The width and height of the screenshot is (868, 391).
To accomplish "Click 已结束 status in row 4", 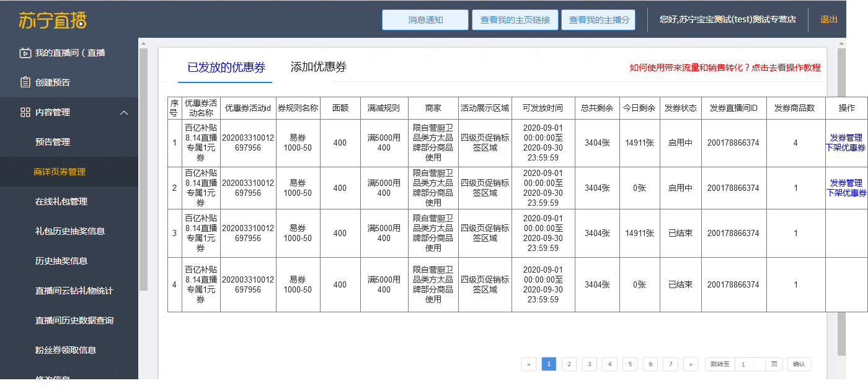I will 680,285.
